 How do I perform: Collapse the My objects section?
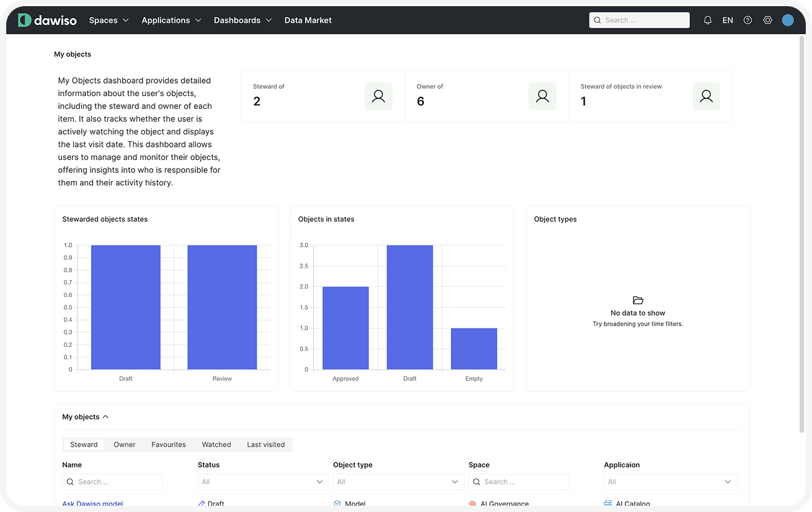pos(105,417)
